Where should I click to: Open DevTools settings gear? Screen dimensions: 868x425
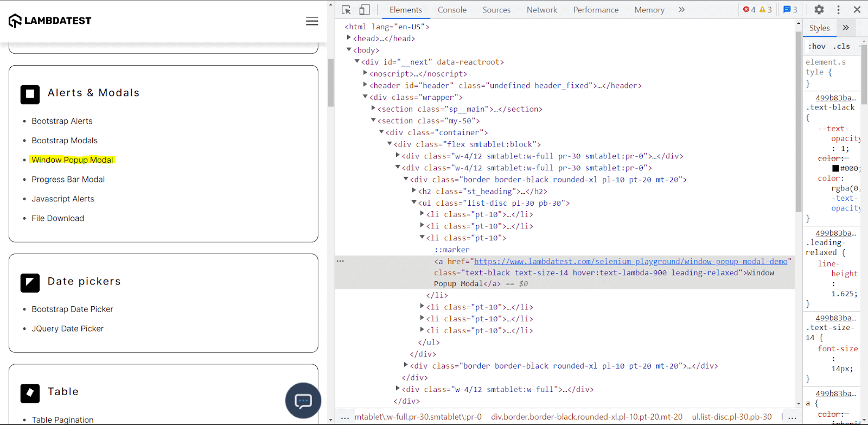(x=819, y=10)
